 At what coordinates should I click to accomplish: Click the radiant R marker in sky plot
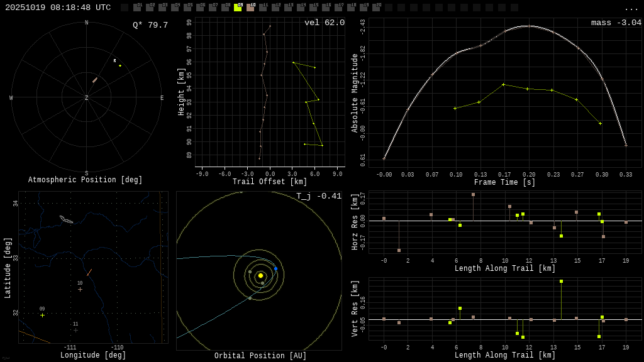pos(119,65)
